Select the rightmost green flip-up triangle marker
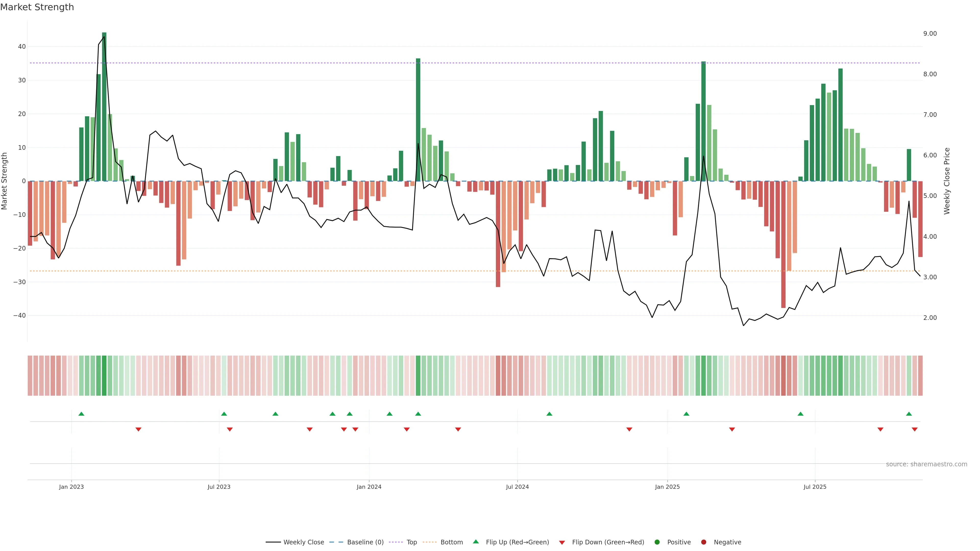Screen dimensions: 980x551 tap(909, 414)
